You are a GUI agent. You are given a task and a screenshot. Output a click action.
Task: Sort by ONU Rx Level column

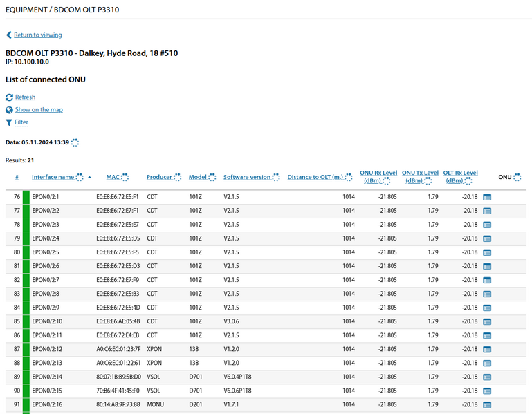click(x=378, y=173)
